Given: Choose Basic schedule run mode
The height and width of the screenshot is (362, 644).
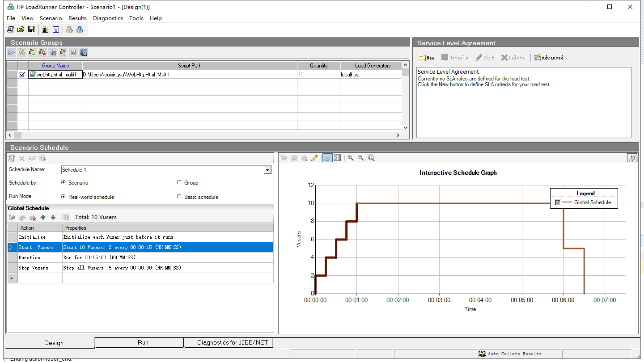Looking at the screenshot, I should (x=179, y=197).
